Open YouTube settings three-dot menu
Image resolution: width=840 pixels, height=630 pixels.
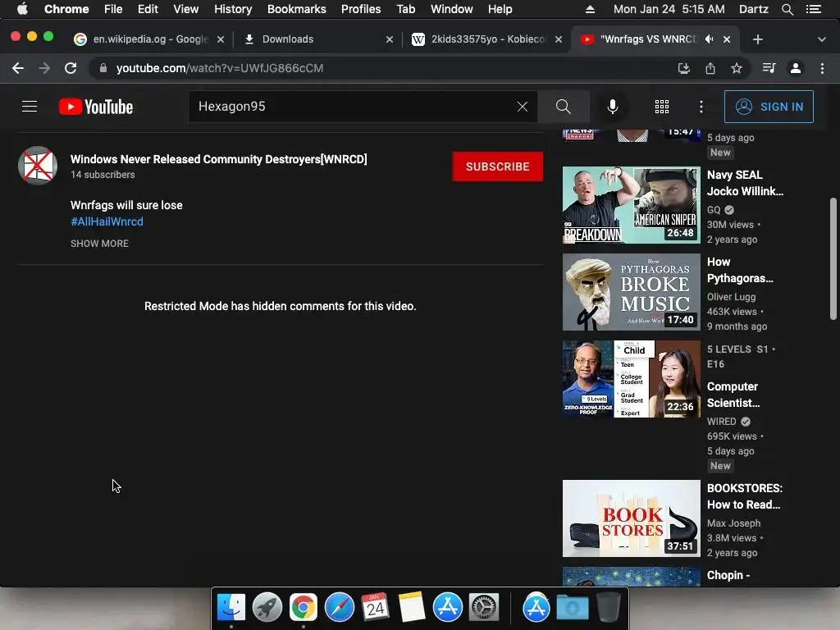(701, 107)
